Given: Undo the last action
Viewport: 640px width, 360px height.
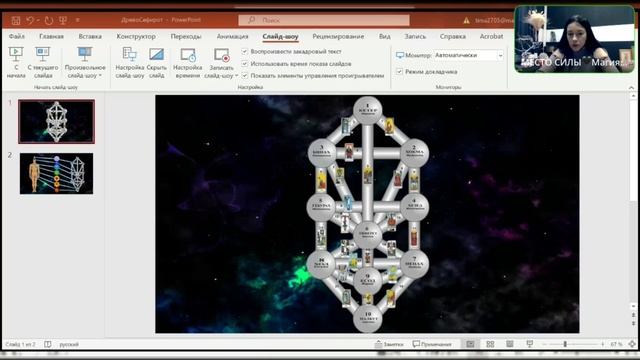Looking at the screenshot, I should pos(30,20).
